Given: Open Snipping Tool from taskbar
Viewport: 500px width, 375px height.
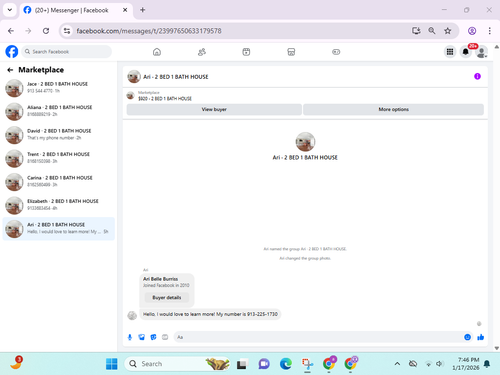Looking at the screenshot, I should [x=307, y=364].
